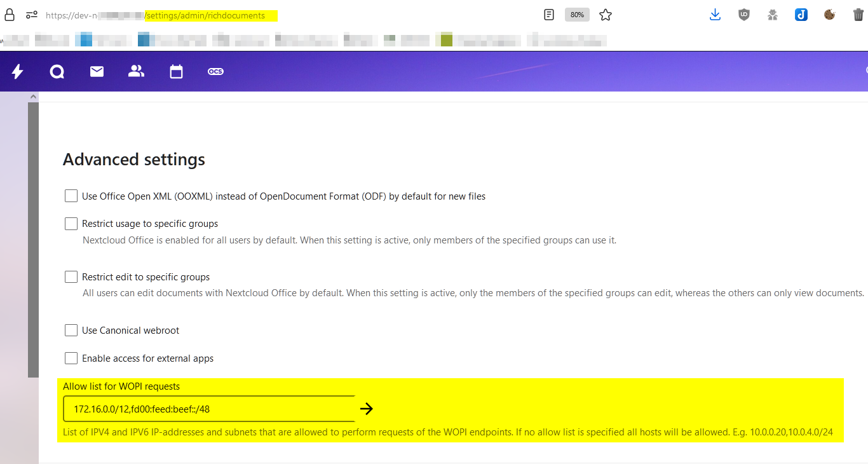Bookmark page with star icon
The image size is (868, 464).
[x=606, y=15]
